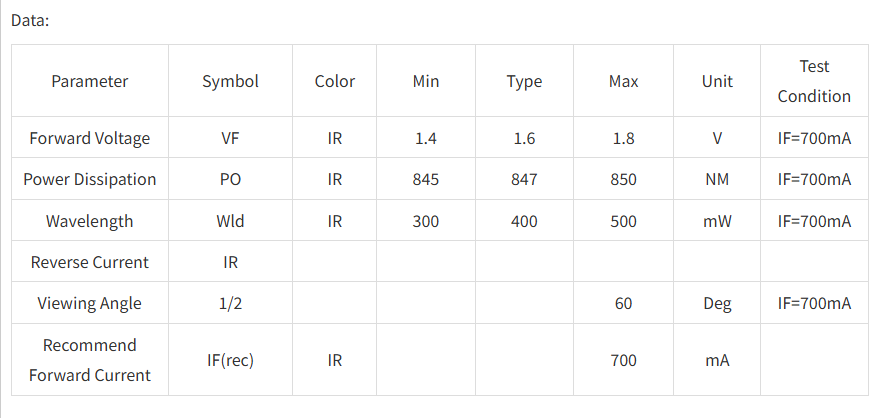Viewport: 878px width, 418px height.
Task: Select the NM unit cell
Action: pyautogui.click(x=717, y=180)
